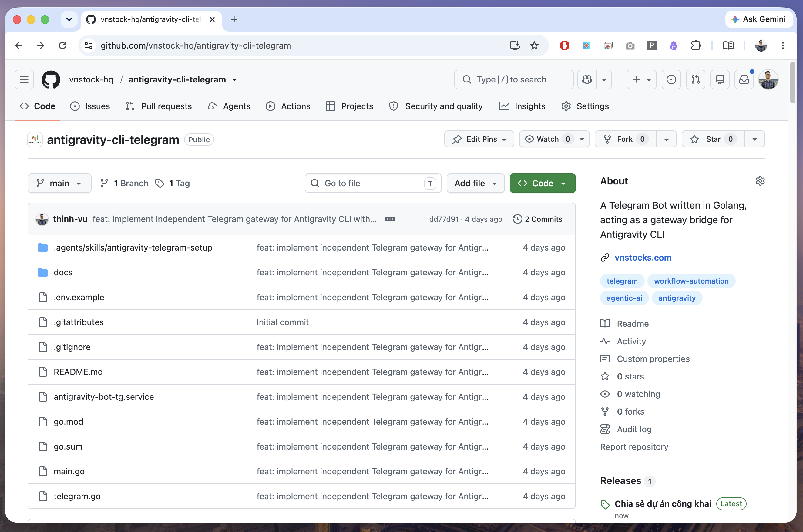Click the agentic-ai topic tag
The image size is (803, 532).
click(x=624, y=298)
